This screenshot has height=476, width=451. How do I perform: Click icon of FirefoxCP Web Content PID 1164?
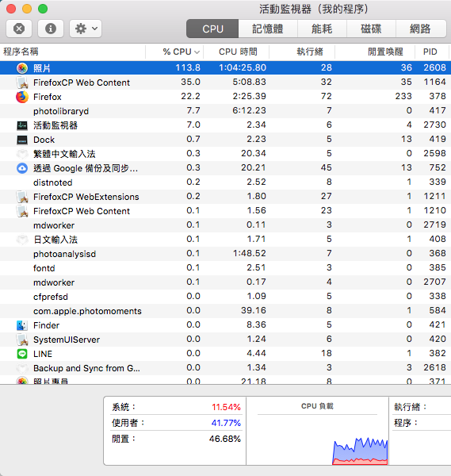point(22,83)
